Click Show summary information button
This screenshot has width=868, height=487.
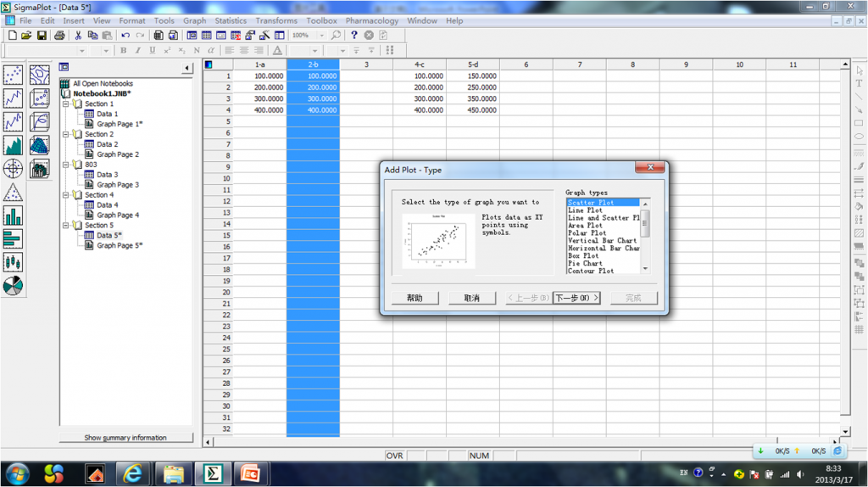pyautogui.click(x=125, y=438)
